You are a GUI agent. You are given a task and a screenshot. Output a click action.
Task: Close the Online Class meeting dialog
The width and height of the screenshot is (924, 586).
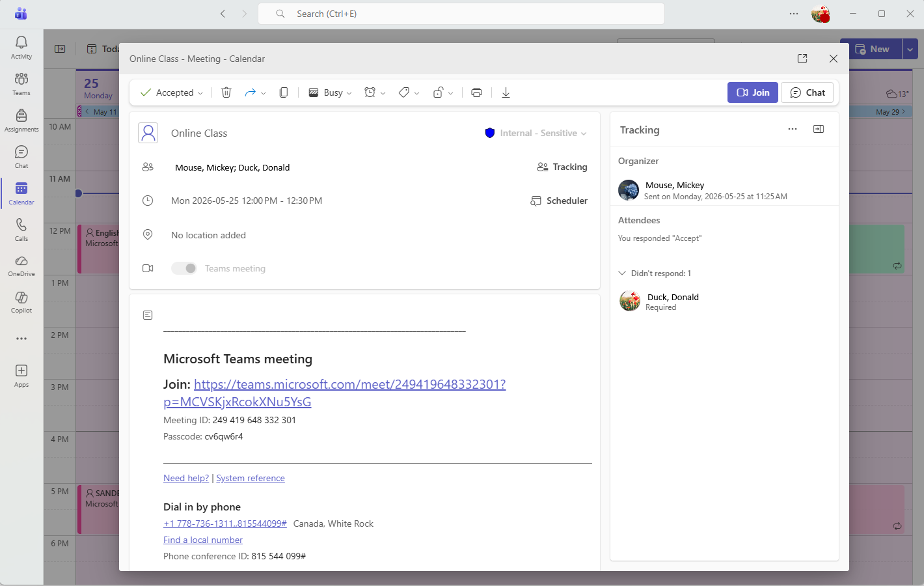[834, 59]
